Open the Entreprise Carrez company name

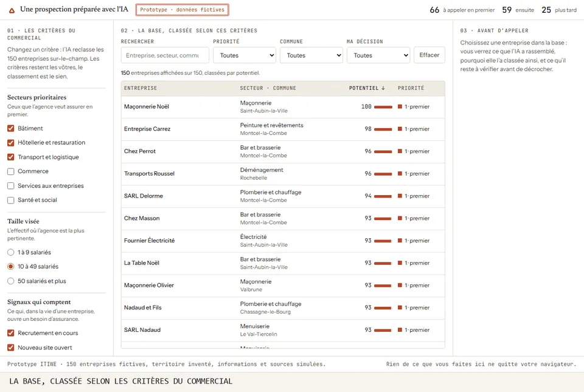147,129
